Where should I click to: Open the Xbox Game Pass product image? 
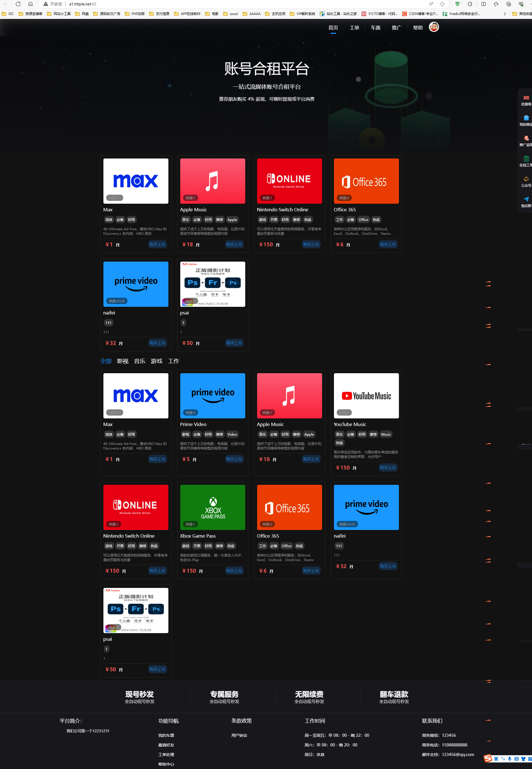pos(213,507)
